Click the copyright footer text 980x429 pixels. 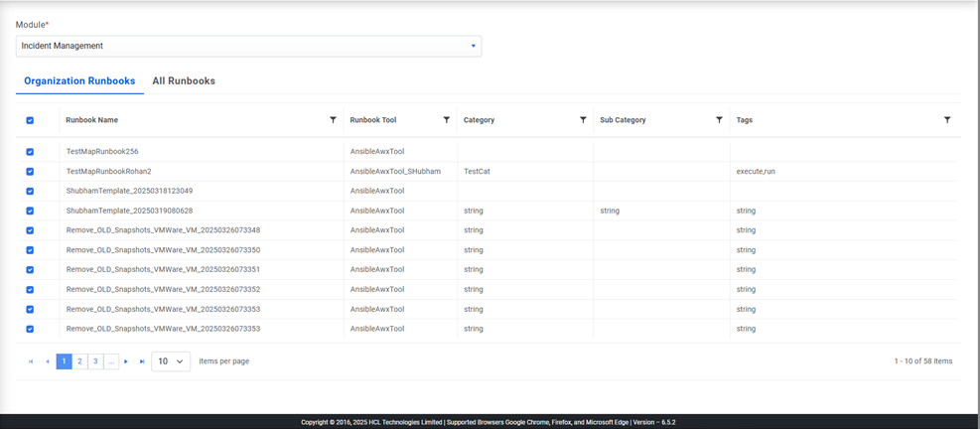click(x=489, y=422)
